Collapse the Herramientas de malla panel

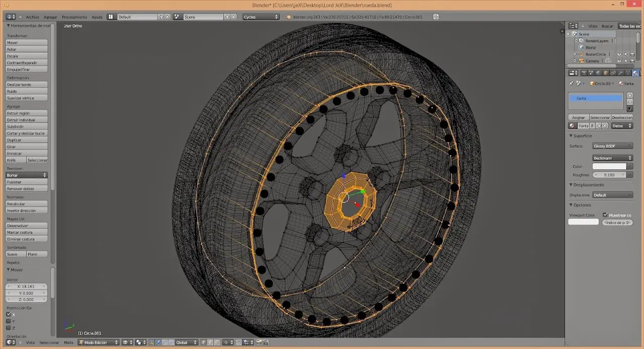(8, 25)
